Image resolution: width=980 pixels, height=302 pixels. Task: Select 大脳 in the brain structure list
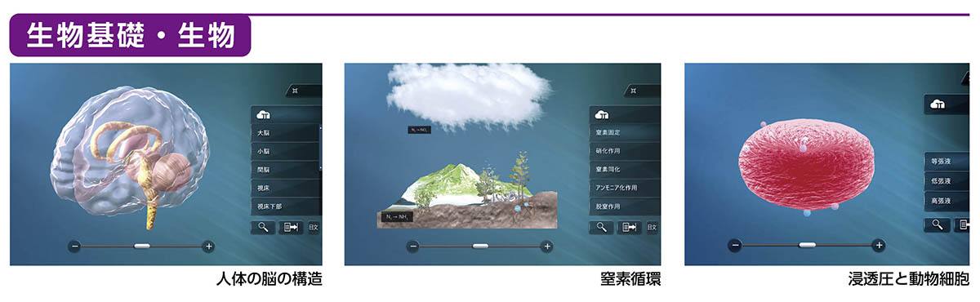284,133
